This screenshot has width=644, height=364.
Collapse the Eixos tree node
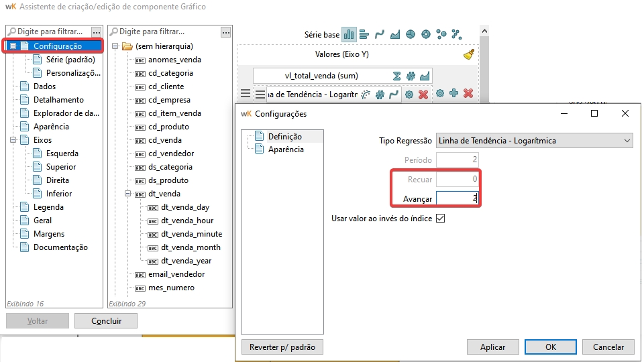(13, 140)
